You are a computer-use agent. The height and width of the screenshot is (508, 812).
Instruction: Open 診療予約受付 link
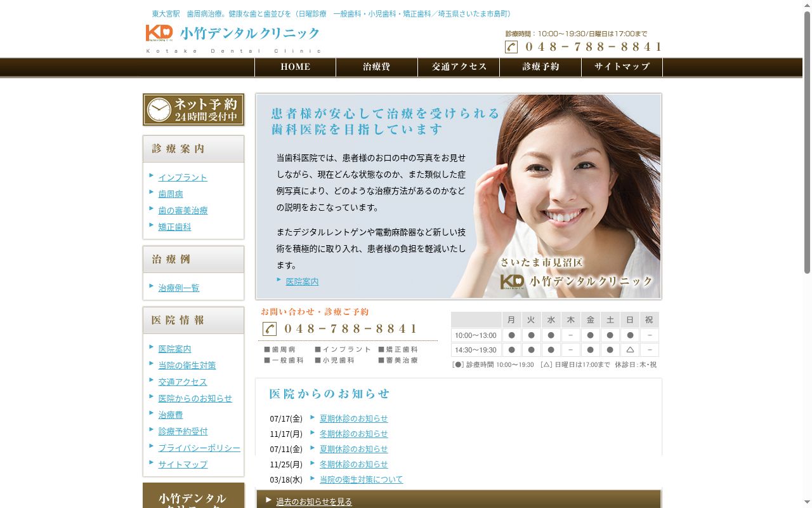[x=183, y=431]
